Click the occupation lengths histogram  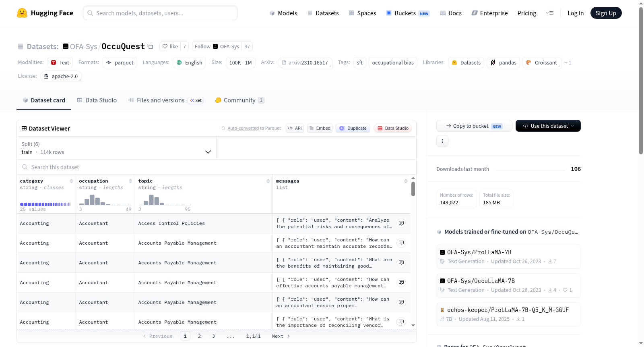pyautogui.click(x=105, y=200)
